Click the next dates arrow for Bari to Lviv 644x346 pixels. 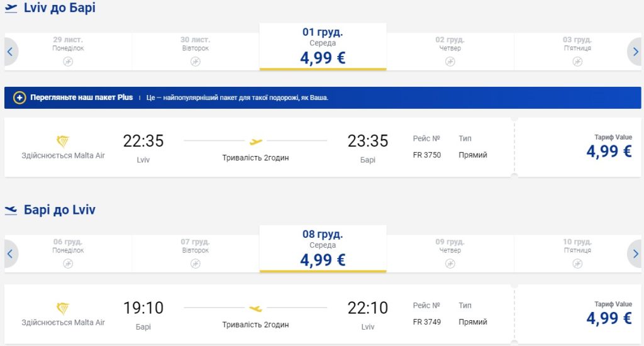[635, 254]
